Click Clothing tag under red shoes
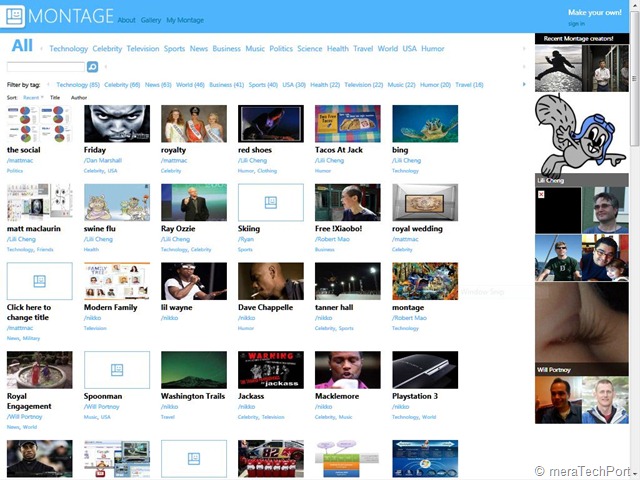 (267, 171)
